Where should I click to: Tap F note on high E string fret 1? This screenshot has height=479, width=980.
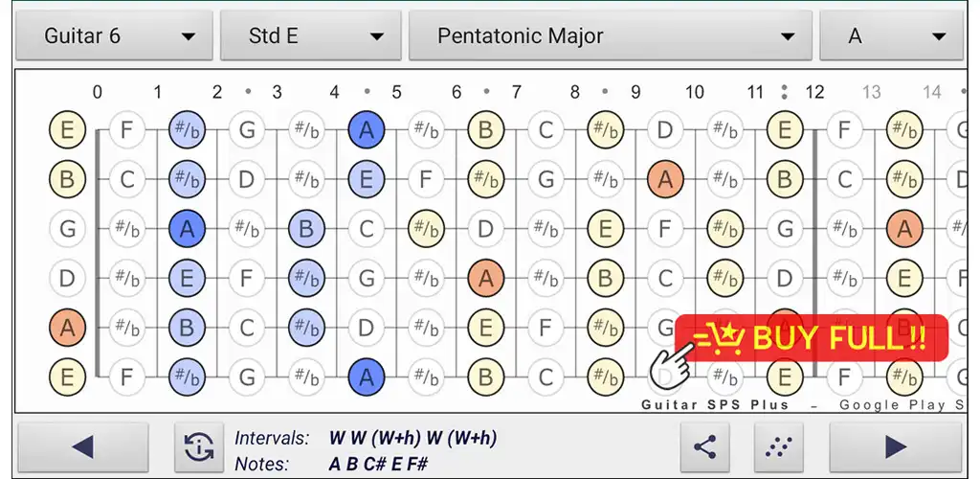point(127,130)
